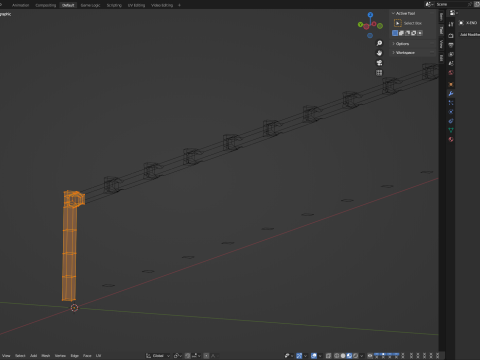Screen dimensions: 480x360
Task: Open the View menu in viewport header
Action: click(6, 356)
